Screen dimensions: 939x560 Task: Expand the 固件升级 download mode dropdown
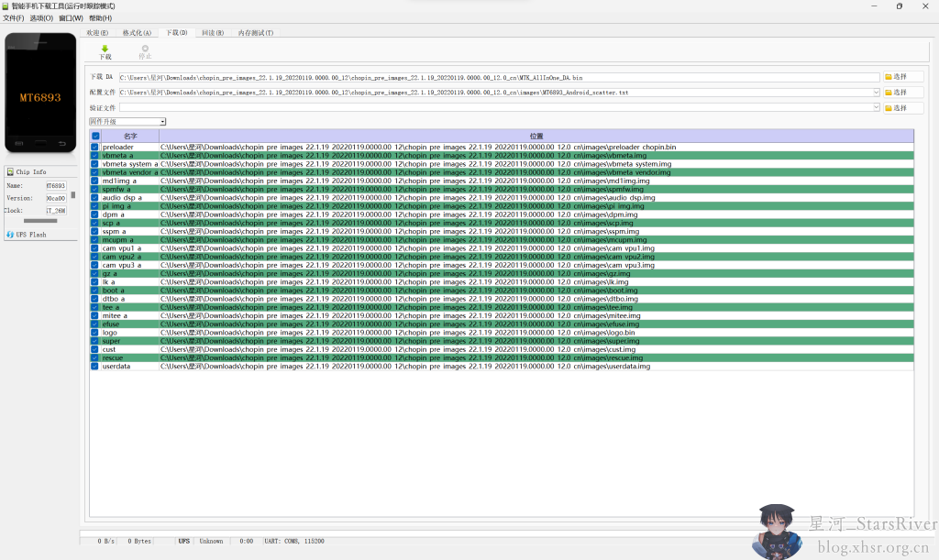pyautogui.click(x=162, y=121)
